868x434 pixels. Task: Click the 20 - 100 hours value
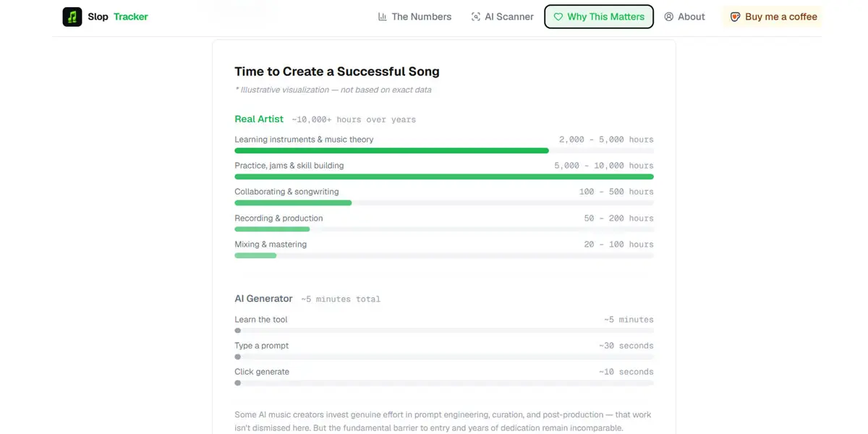coord(619,244)
